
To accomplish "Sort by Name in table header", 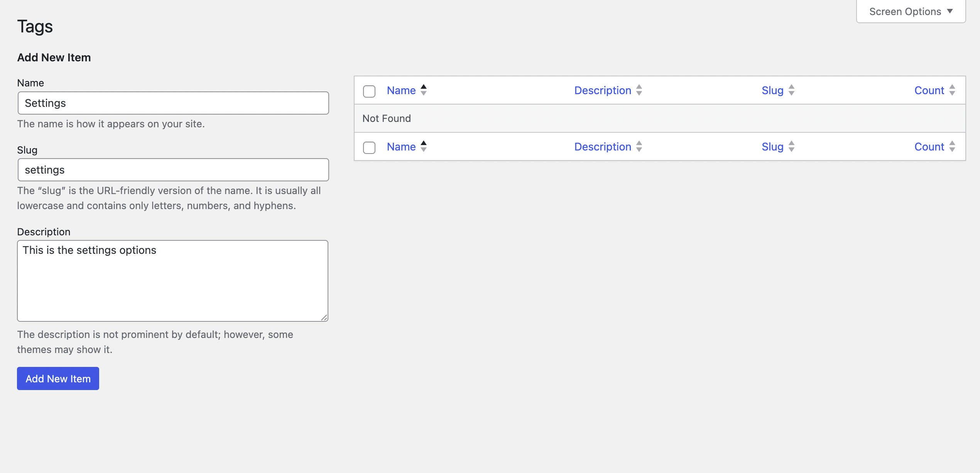I will tap(401, 90).
